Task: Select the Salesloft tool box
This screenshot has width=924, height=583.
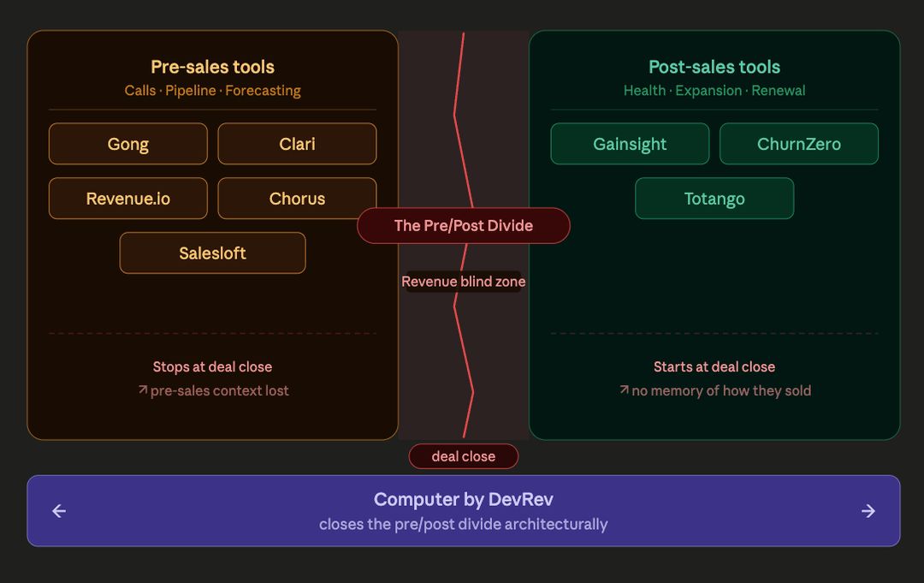Action: [213, 253]
